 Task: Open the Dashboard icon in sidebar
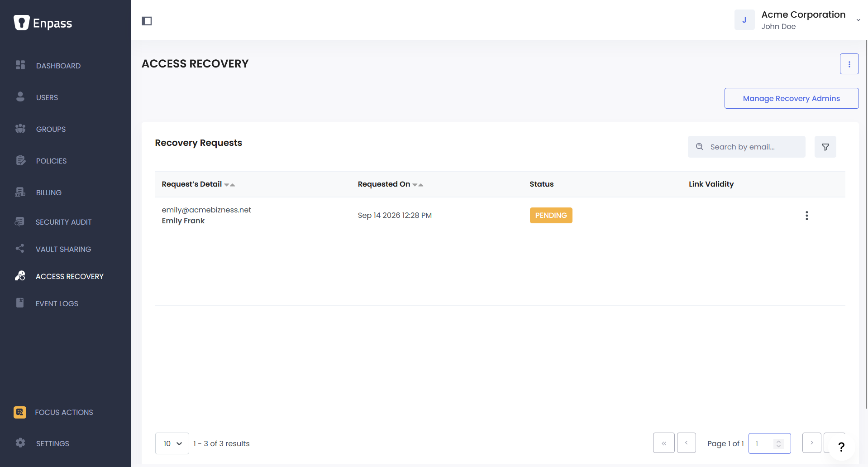pos(20,65)
